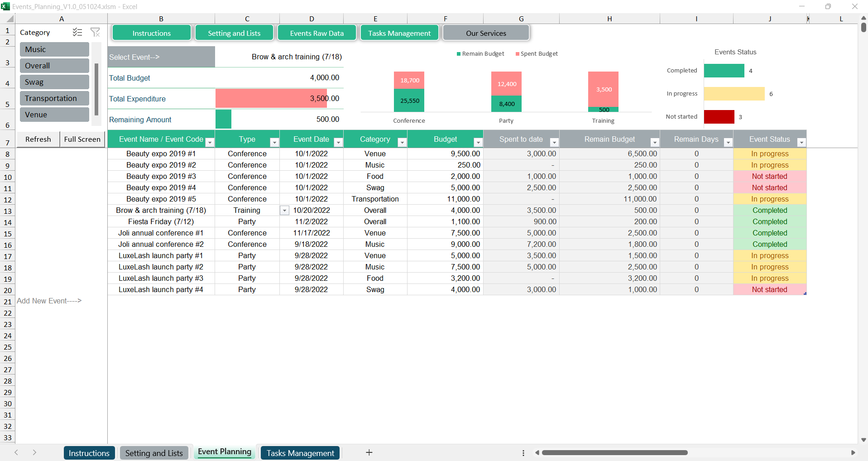Click the red Not started status bar
Screen dimensions: 868x461
(x=719, y=117)
